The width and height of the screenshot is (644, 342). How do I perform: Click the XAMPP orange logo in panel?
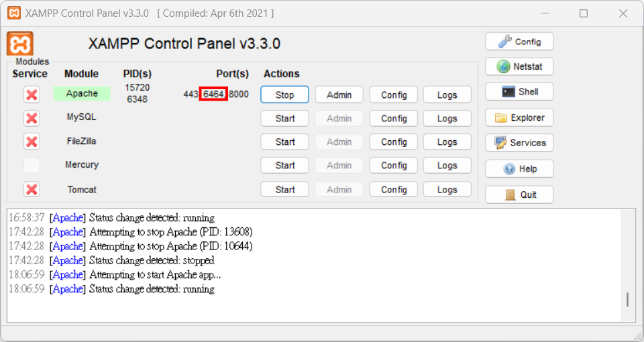point(19,44)
